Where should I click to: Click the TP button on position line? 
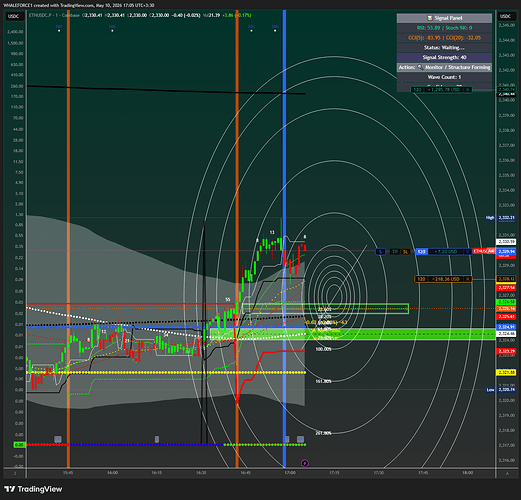pyautogui.click(x=395, y=252)
